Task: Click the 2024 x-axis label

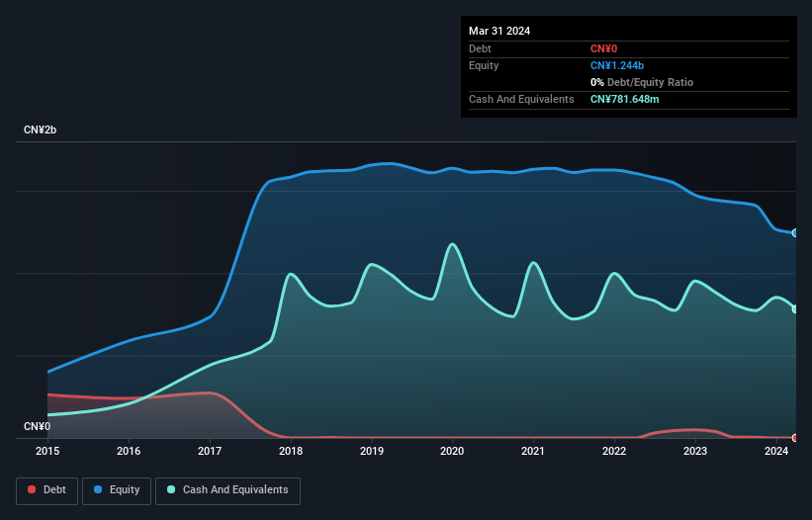Action: [776, 451]
